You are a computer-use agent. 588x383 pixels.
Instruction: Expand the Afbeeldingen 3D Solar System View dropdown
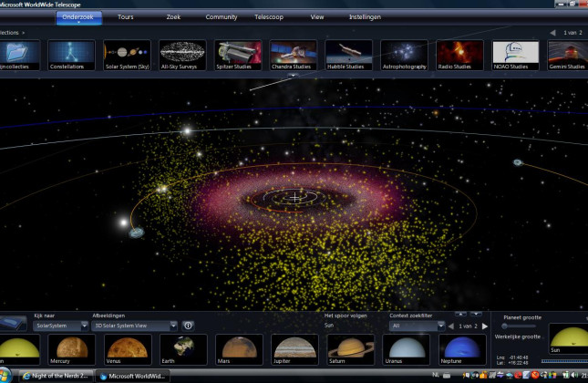(x=173, y=326)
